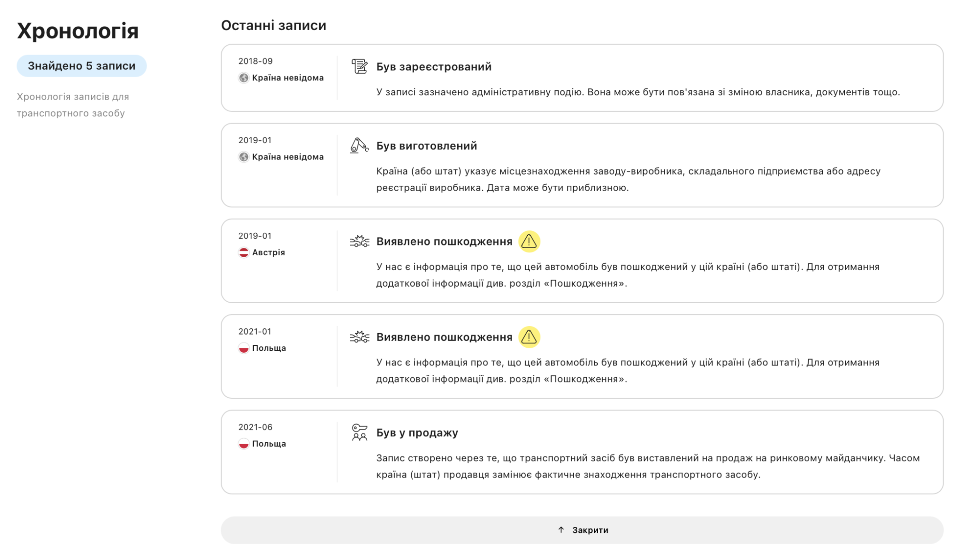The height and width of the screenshot is (560, 961).
Task: Click the Austria flag icon
Action: [x=244, y=252]
